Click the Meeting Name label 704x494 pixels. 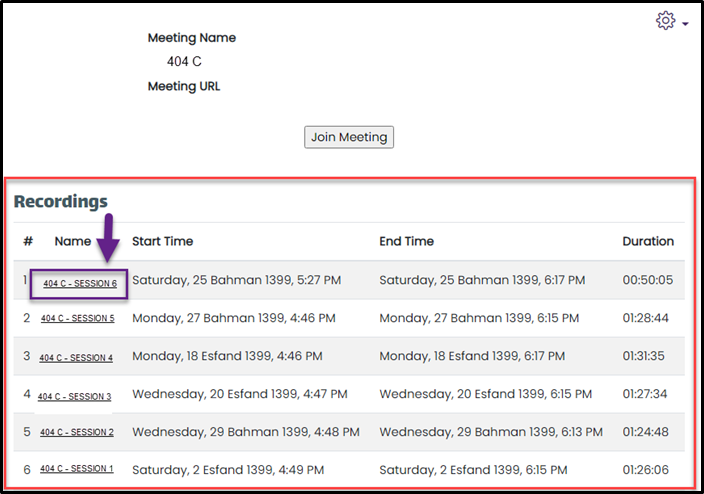[x=192, y=38]
